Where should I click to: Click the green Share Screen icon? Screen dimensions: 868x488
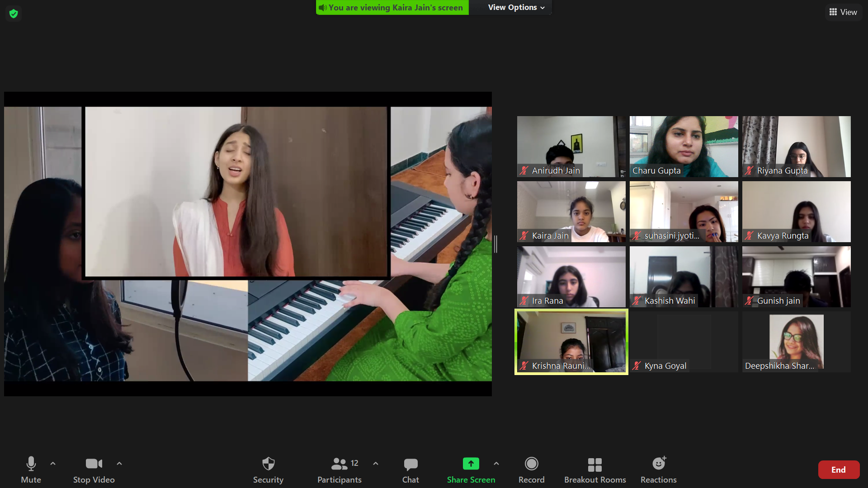pyautogui.click(x=471, y=464)
